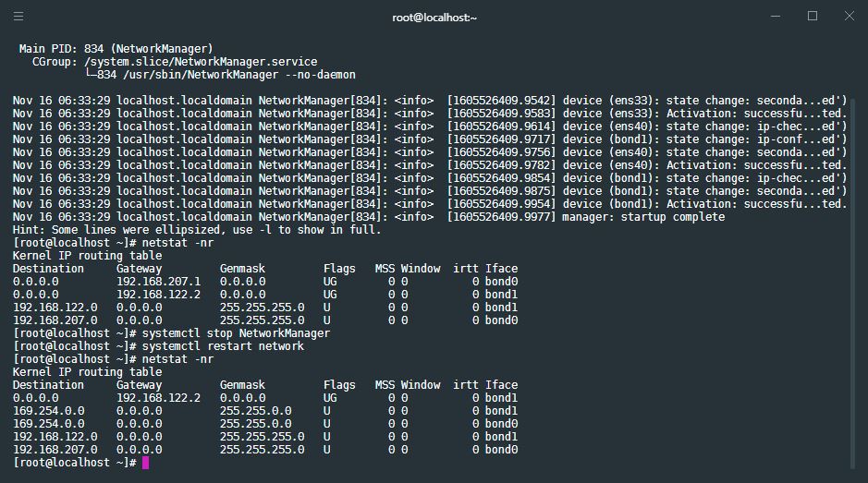Click the log line with [1605526409.9717]

point(430,139)
